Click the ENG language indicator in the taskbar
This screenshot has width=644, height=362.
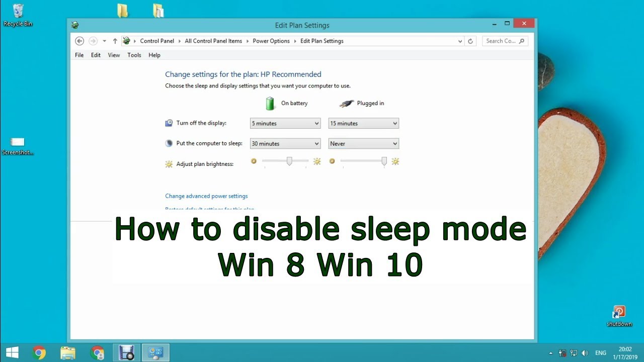pyautogui.click(x=601, y=353)
